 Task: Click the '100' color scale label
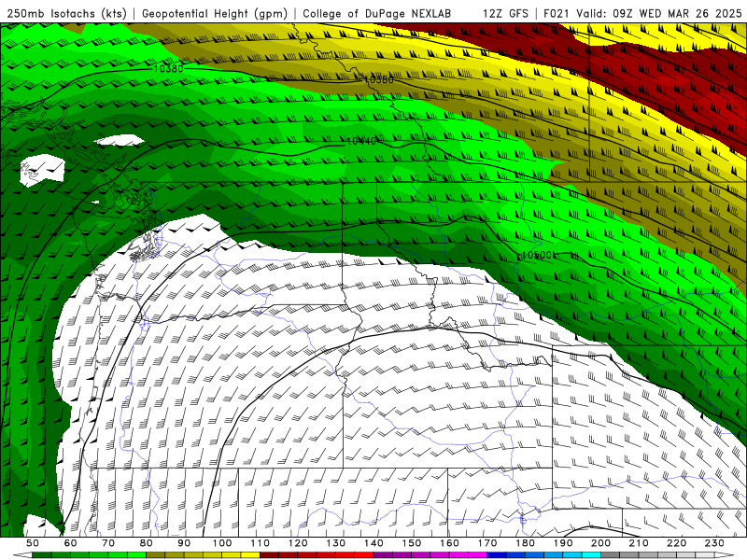[222, 543]
